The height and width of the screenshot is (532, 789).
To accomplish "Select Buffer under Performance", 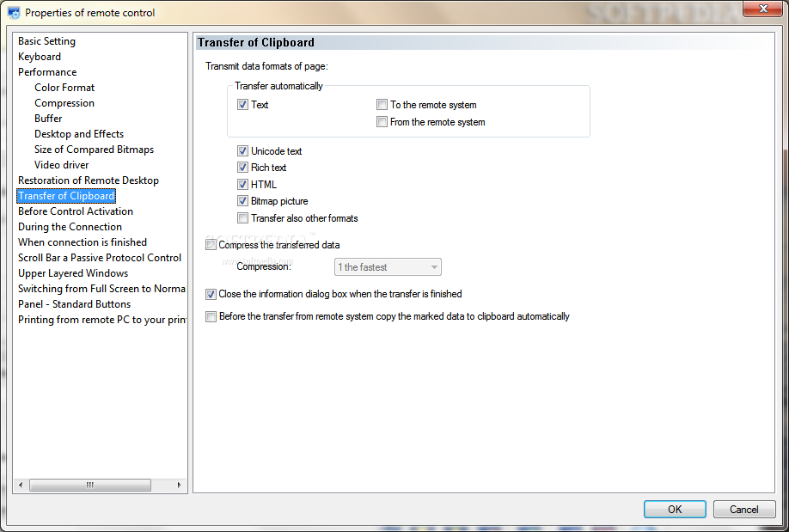I will (48, 119).
